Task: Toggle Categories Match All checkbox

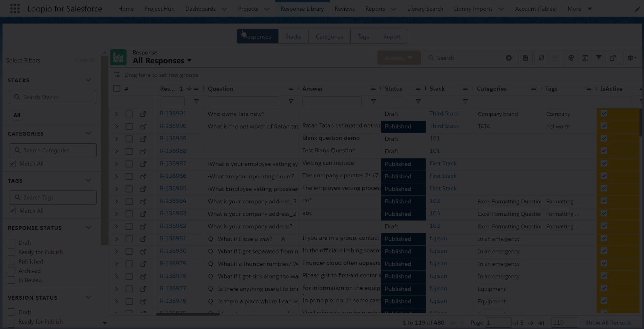Action: pyautogui.click(x=12, y=163)
